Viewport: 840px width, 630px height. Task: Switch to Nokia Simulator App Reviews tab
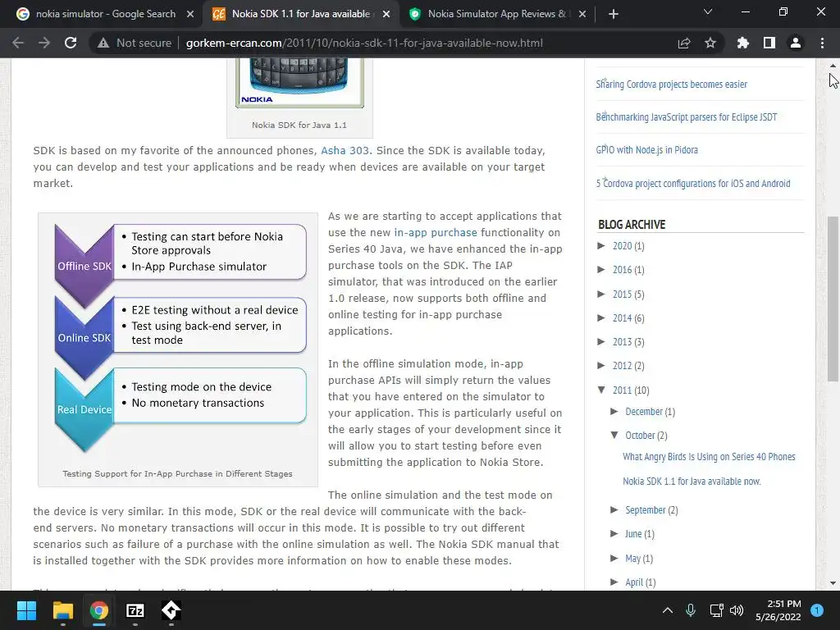pyautogui.click(x=496, y=14)
